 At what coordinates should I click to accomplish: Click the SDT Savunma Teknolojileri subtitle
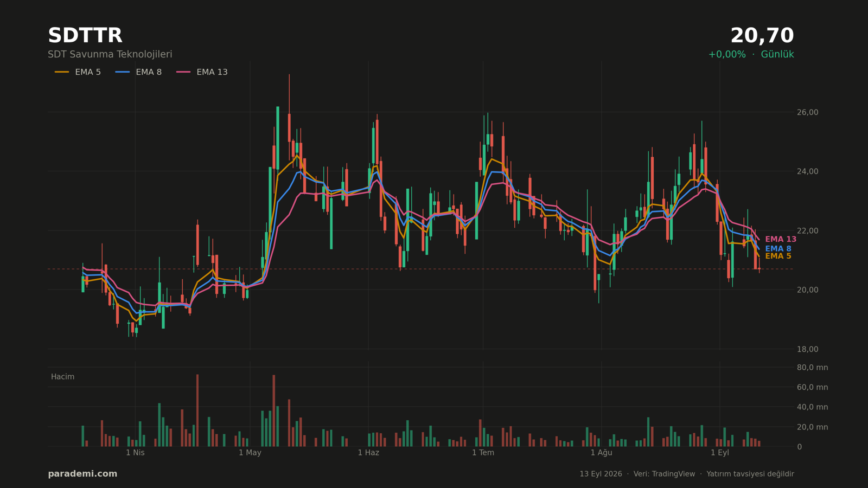point(110,54)
